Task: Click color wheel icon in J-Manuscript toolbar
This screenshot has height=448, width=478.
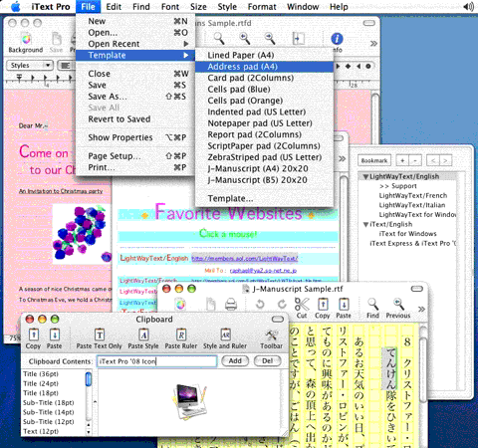Action: coord(180,305)
